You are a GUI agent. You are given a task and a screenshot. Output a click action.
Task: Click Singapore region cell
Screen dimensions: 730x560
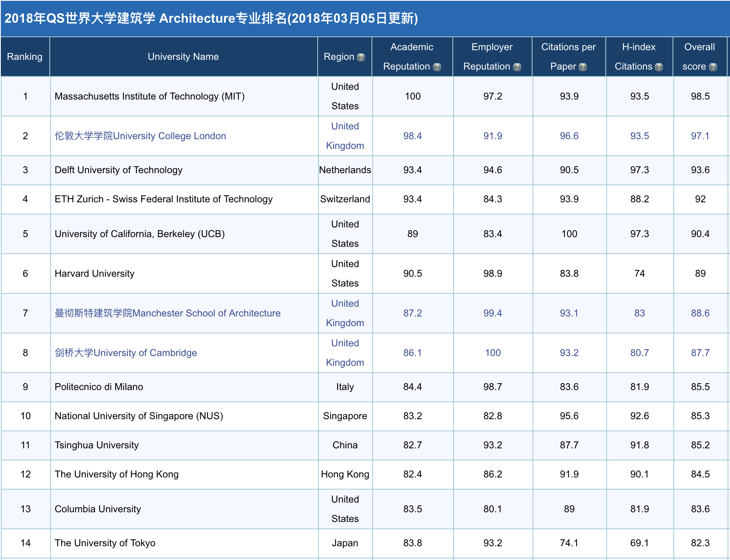click(345, 416)
